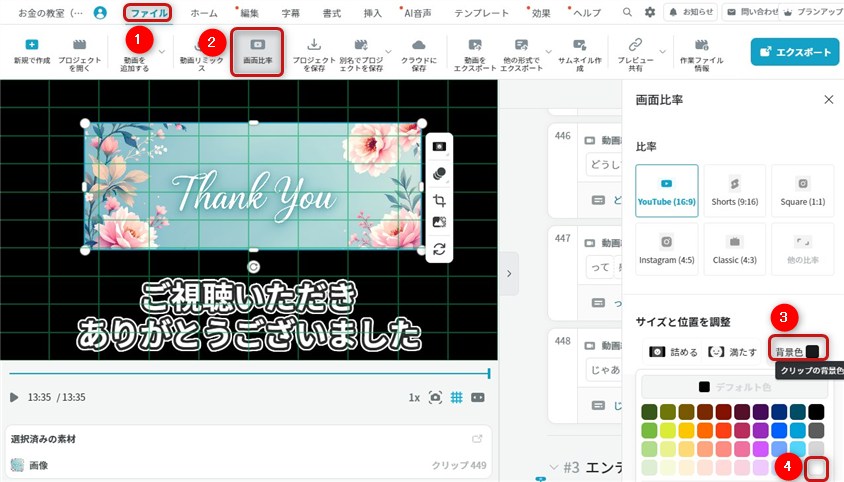Open the 動画を追加する dropdown arrow
Image resolution: width=844 pixels, height=482 pixels.
pos(162,52)
